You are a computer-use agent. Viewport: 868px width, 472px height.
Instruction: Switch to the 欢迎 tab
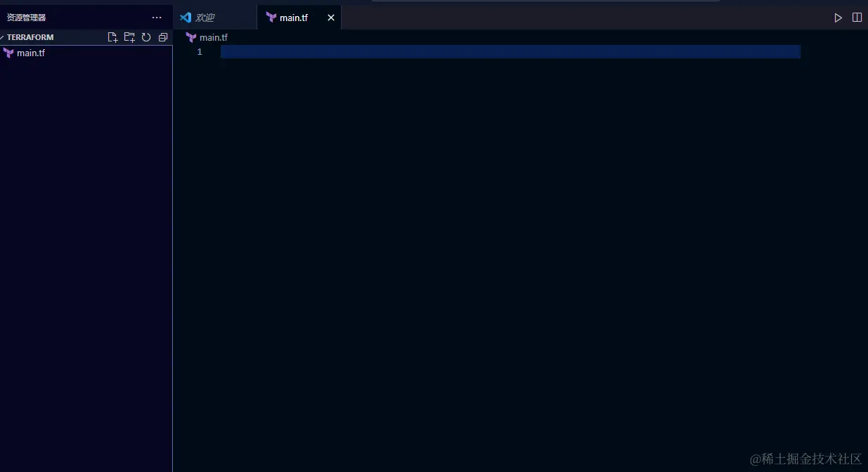pyautogui.click(x=215, y=18)
